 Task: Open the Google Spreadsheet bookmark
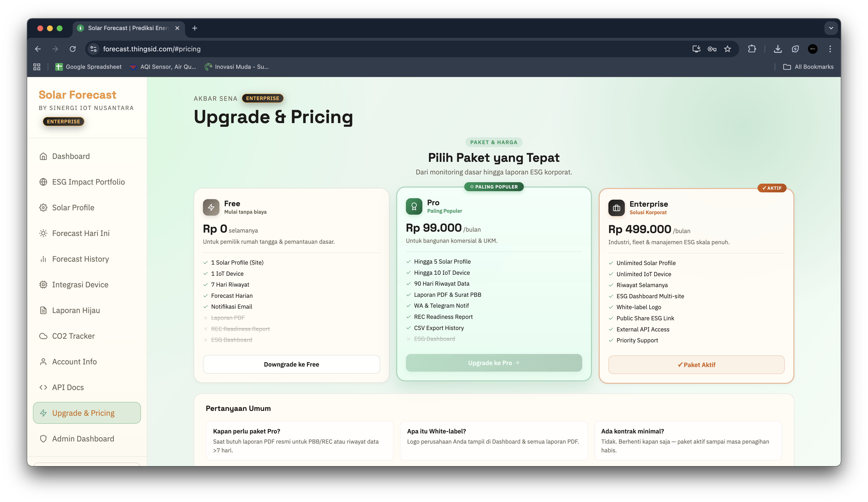pos(88,66)
